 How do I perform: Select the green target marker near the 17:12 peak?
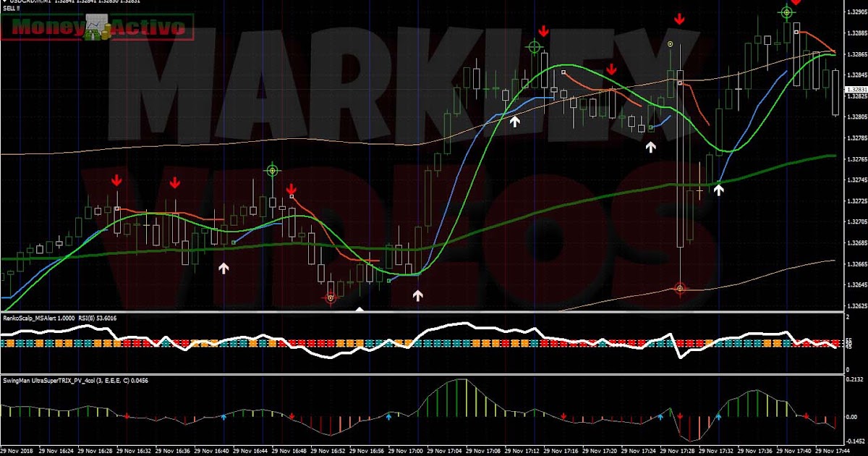tap(535, 48)
